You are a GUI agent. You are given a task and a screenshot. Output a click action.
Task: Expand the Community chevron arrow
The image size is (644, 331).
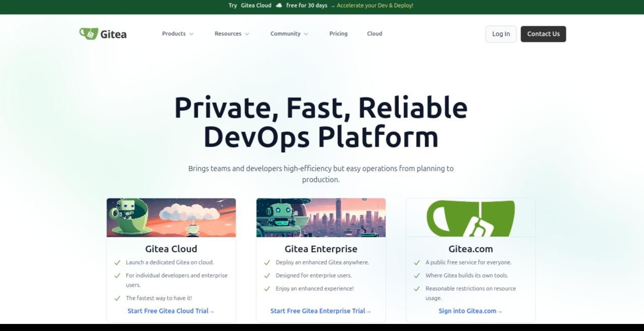[306, 34]
